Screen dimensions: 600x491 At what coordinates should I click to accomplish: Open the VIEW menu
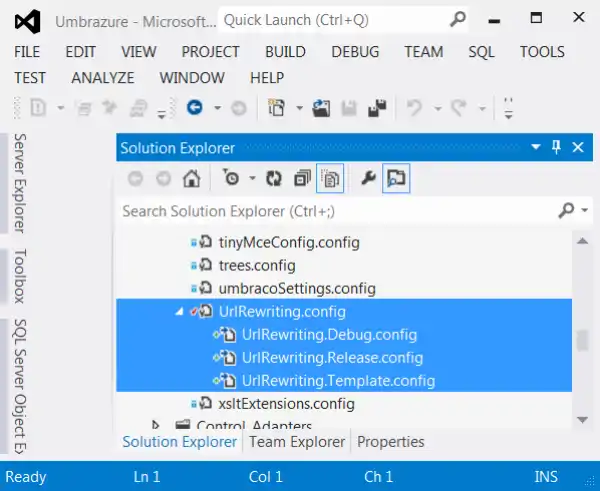139,52
